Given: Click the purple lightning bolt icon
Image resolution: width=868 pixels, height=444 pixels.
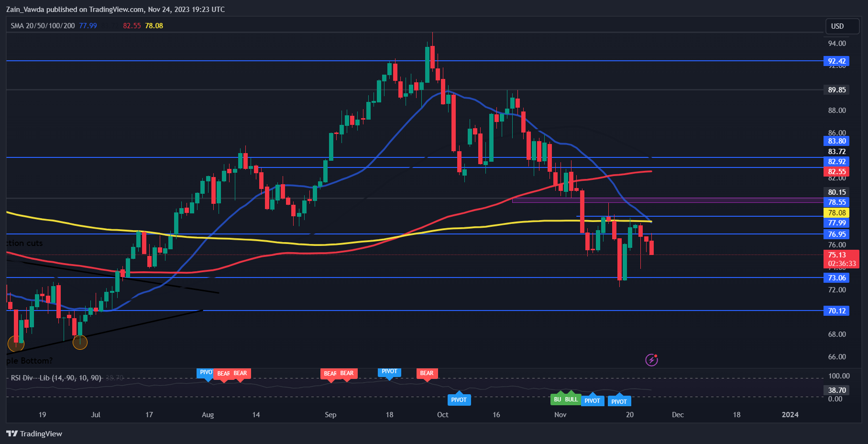Looking at the screenshot, I should click(651, 360).
